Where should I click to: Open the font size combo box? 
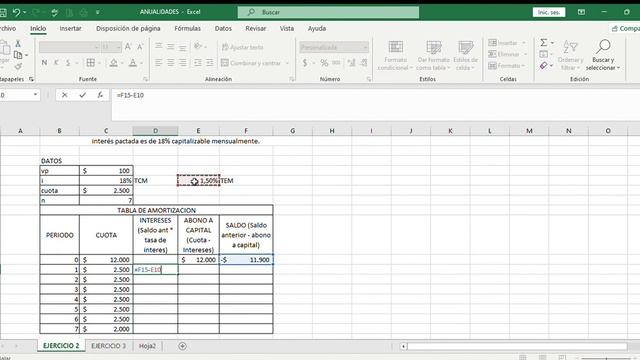click(x=111, y=47)
